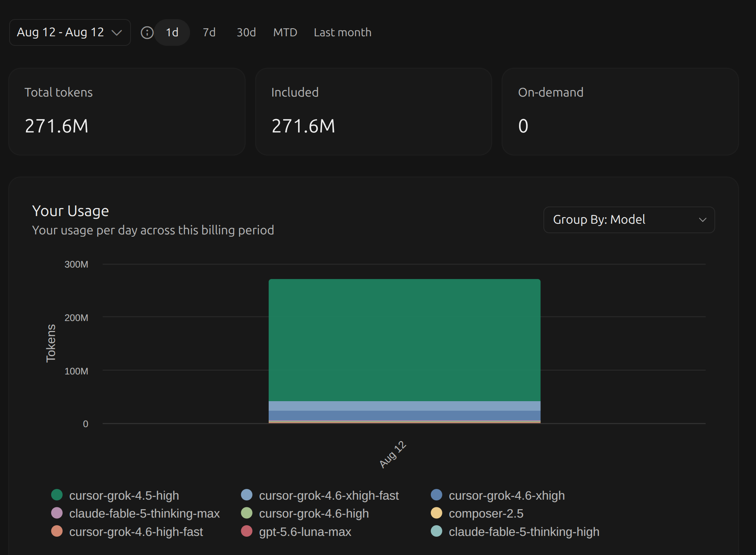Click the Total tokens card
Image resolution: width=756 pixels, height=555 pixels.
click(x=127, y=111)
